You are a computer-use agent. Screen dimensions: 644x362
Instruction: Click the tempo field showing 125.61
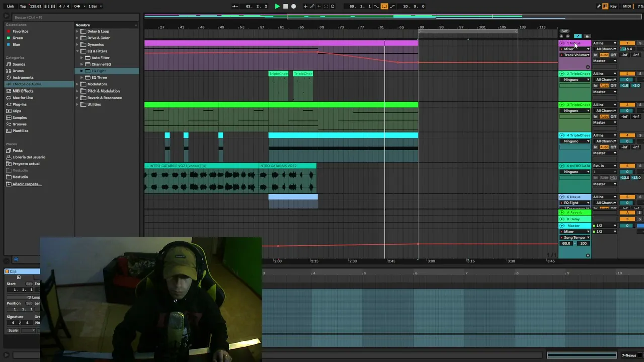[x=36, y=6]
